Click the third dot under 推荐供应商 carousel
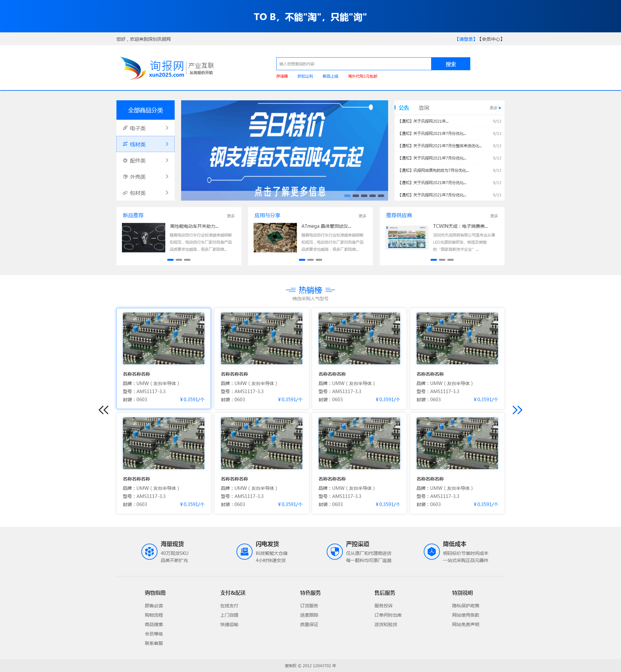621x672 pixels. (x=450, y=260)
